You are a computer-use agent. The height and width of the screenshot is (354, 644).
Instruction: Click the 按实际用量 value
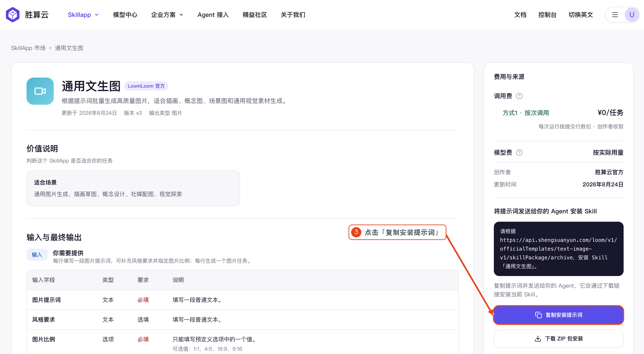point(608,152)
